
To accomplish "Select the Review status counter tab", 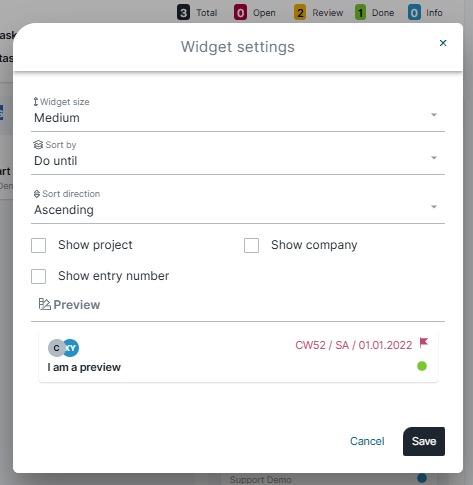I will point(319,13).
